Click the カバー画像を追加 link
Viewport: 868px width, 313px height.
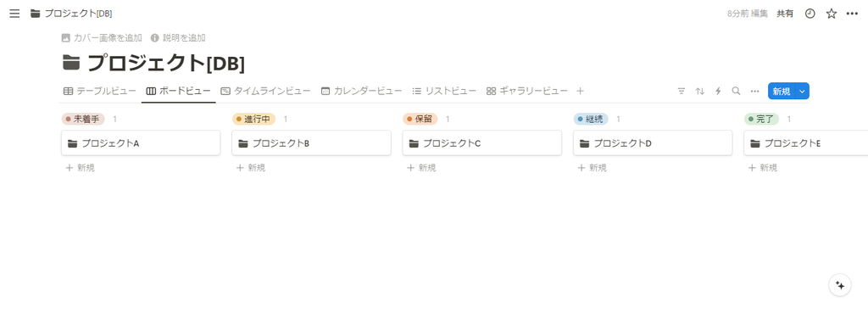click(x=102, y=37)
